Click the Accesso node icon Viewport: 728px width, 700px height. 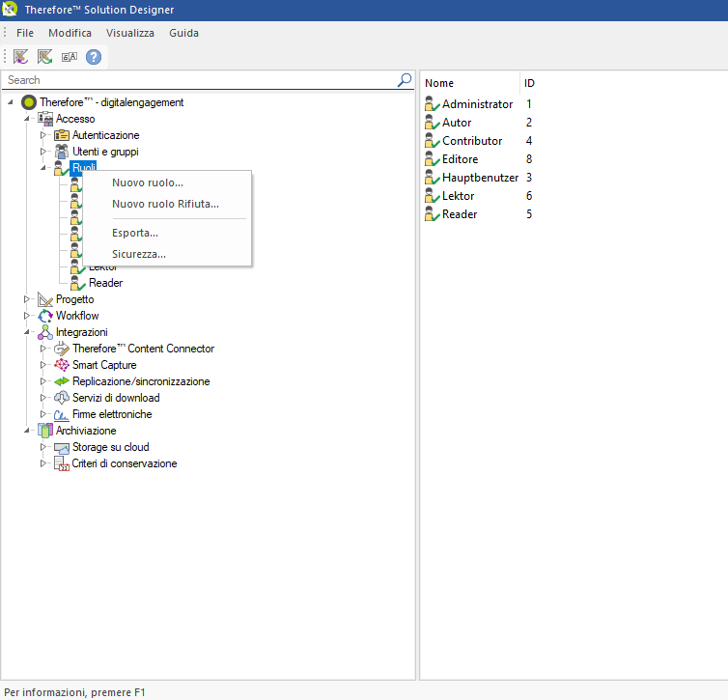(x=45, y=119)
